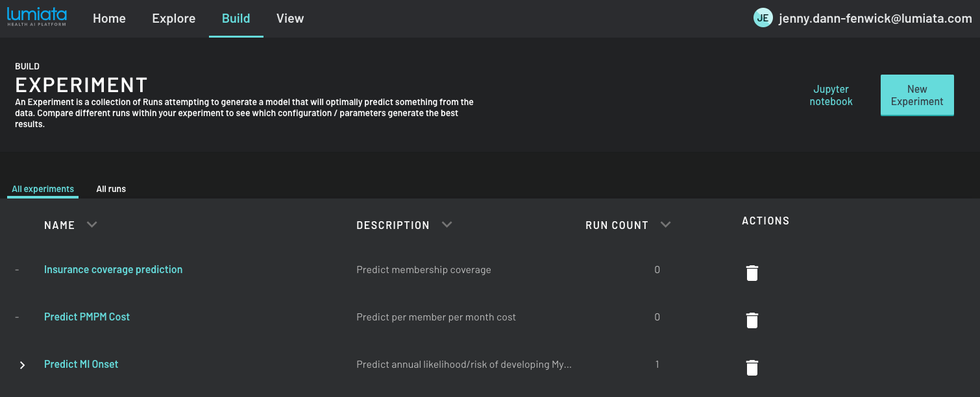Click the JE user avatar

point(763,18)
